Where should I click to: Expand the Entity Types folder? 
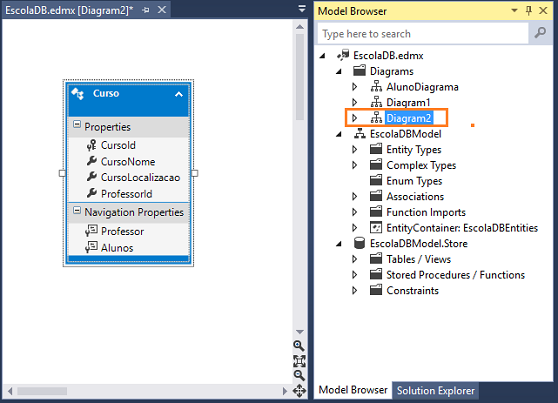[354, 149]
